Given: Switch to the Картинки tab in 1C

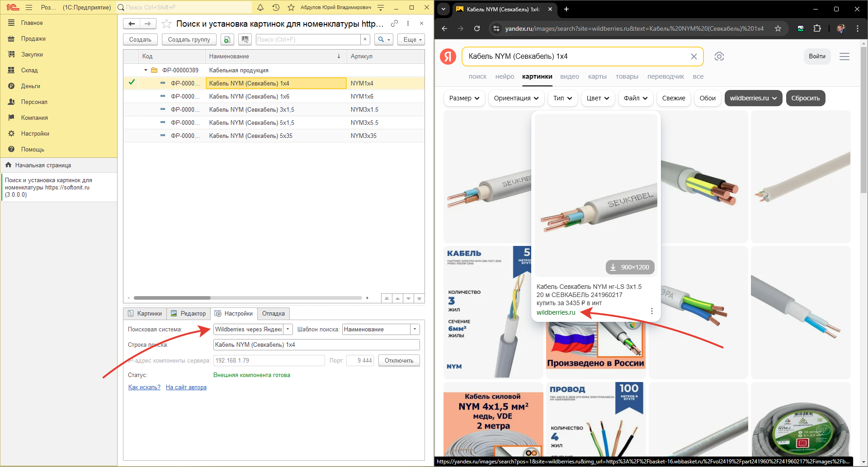Looking at the screenshot, I should click(x=145, y=314).
